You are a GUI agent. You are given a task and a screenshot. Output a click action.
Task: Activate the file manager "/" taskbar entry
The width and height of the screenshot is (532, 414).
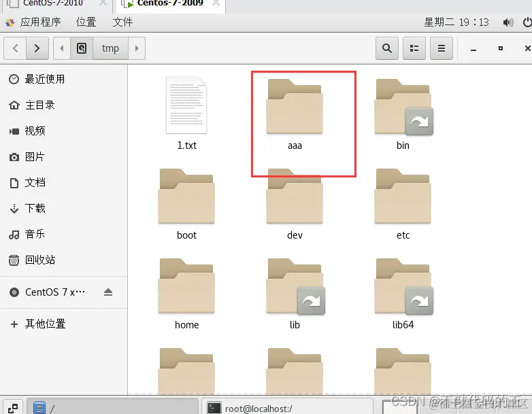pos(112,407)
